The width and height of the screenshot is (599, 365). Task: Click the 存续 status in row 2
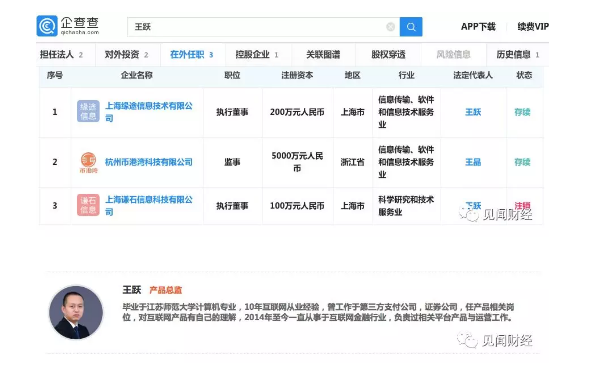pos(522,162)
